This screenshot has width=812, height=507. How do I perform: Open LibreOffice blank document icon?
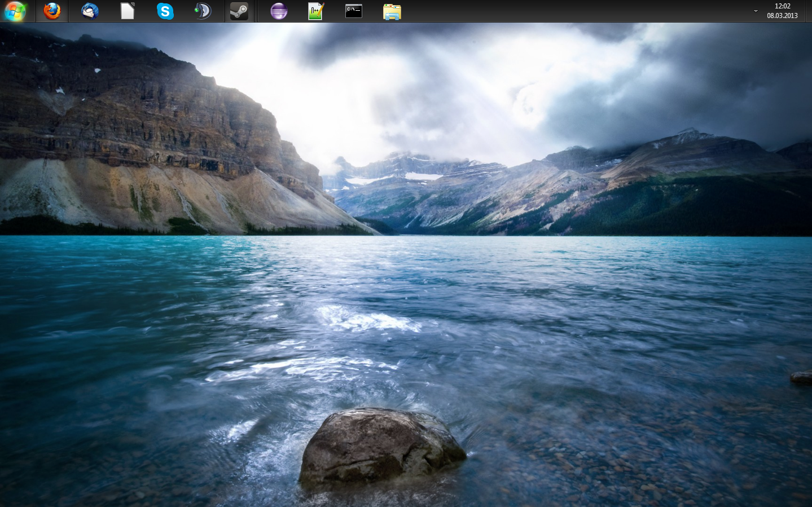click(x=128, y=11)
